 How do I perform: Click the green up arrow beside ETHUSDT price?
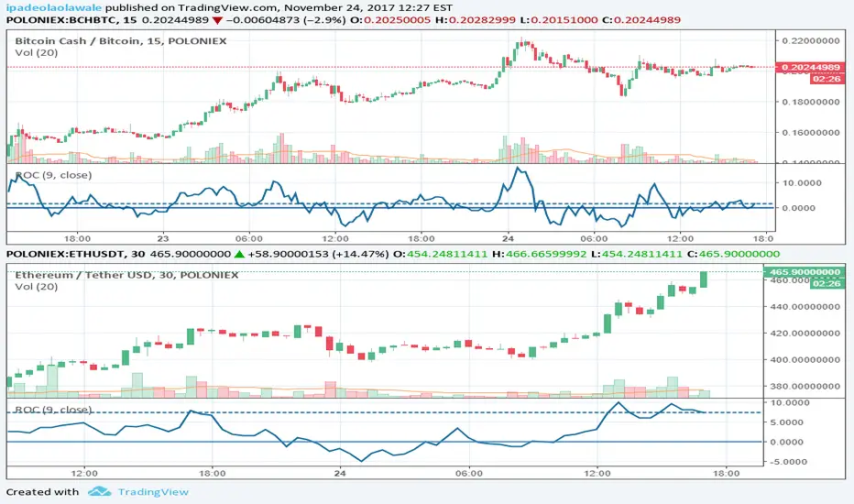(239, 255)
